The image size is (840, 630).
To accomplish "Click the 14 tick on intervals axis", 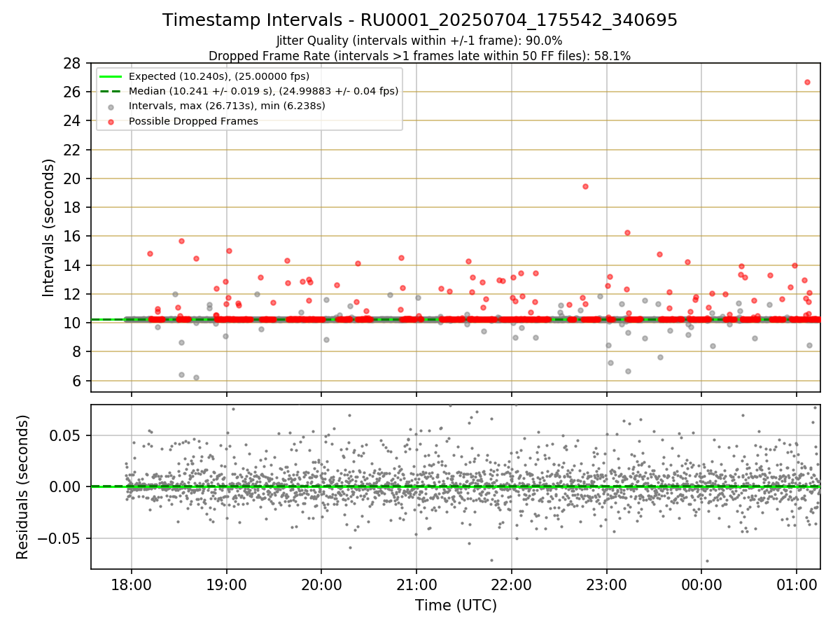I will (73, 265).
